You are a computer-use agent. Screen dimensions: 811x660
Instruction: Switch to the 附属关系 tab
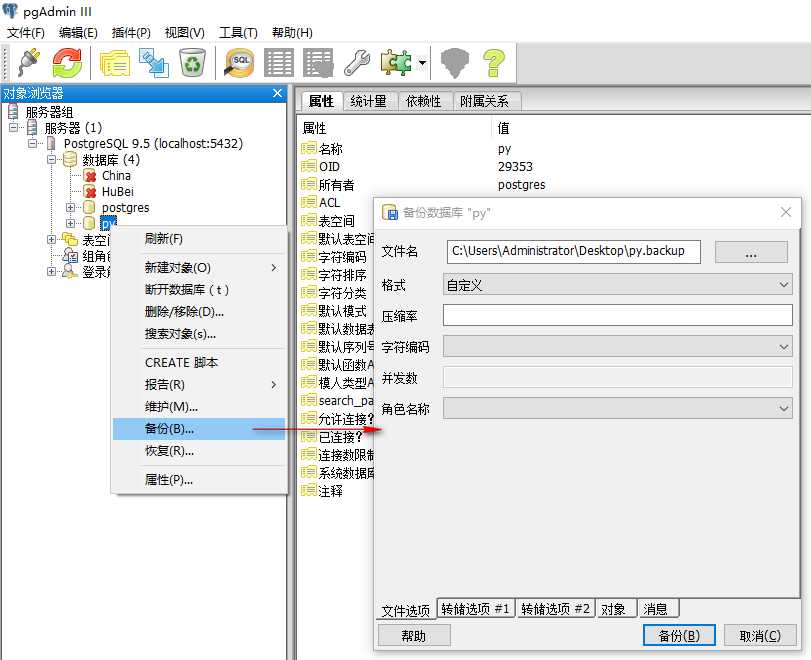pos(484,101)
